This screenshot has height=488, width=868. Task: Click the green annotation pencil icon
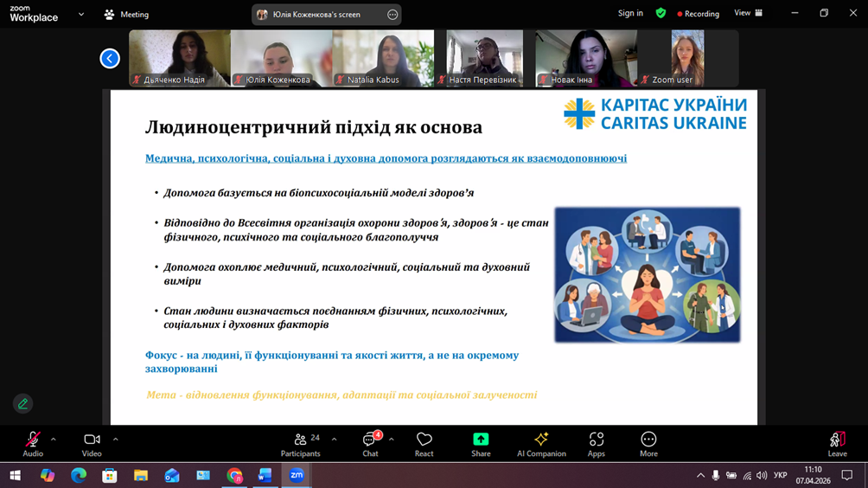23,403
